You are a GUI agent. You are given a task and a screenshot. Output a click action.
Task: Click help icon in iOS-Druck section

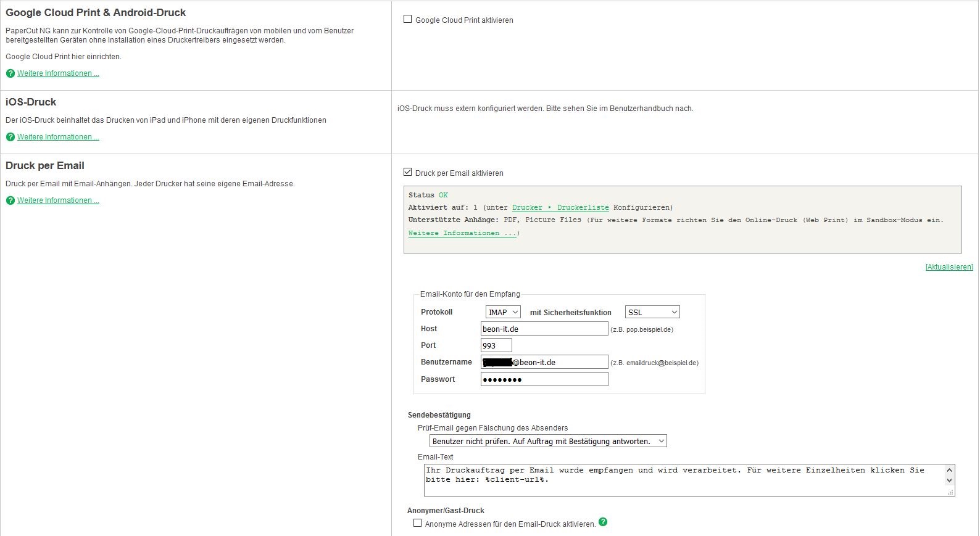(10, 137)
